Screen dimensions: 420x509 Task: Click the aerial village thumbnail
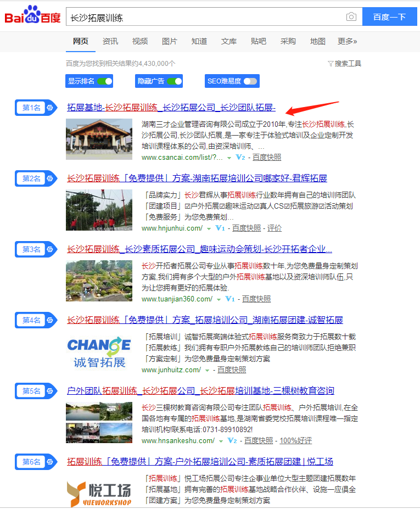click(99, 281)
